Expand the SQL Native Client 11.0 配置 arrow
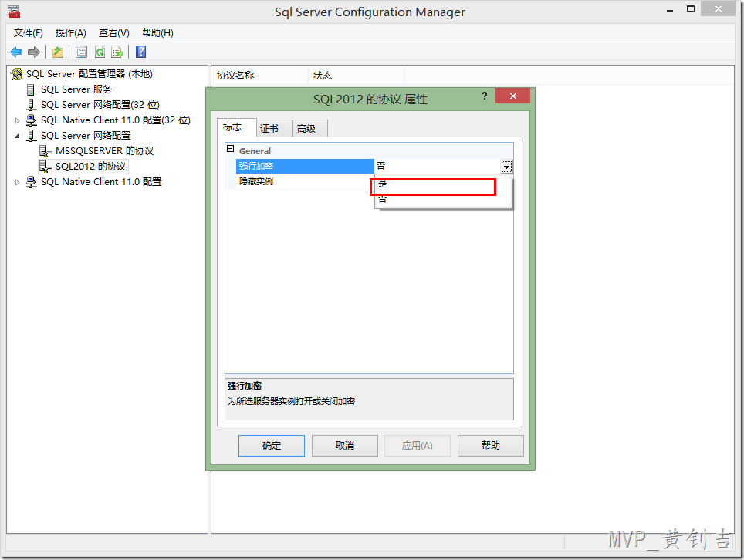The width and height of the screenshot is (744, 560). (18, 182)
